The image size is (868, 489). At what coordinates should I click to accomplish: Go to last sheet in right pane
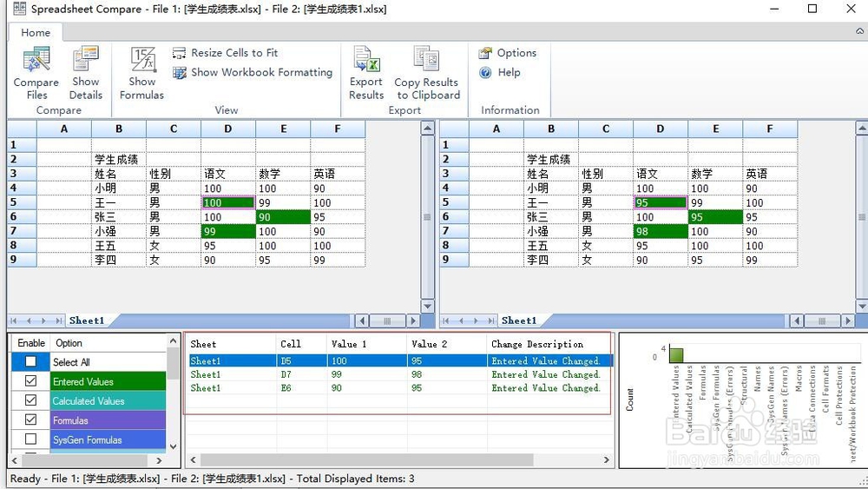pyautogui.click(x=490, y=320)
